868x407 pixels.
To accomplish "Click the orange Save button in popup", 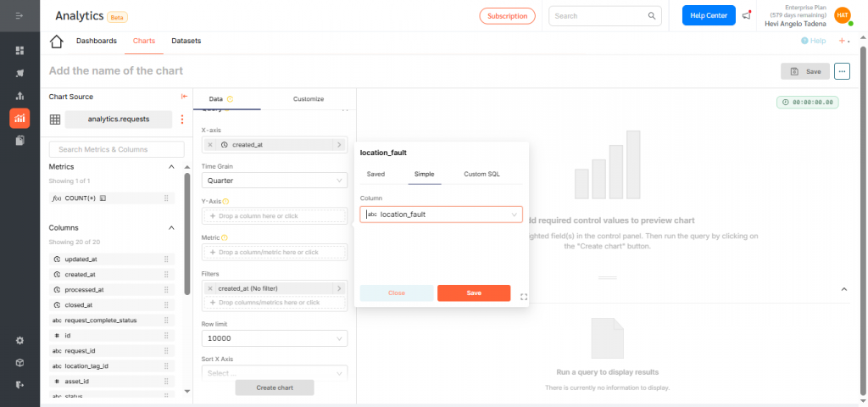I will (x=474, y=293).
